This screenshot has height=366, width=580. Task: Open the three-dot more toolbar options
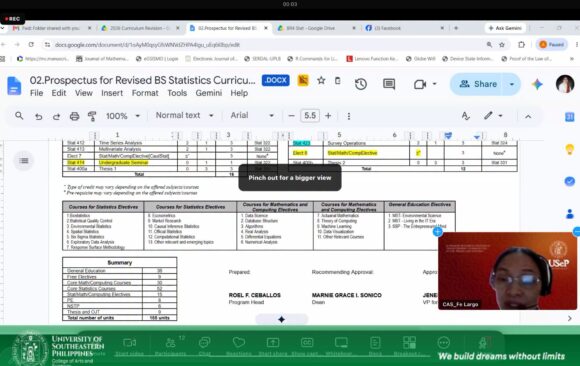click(348, 116)
